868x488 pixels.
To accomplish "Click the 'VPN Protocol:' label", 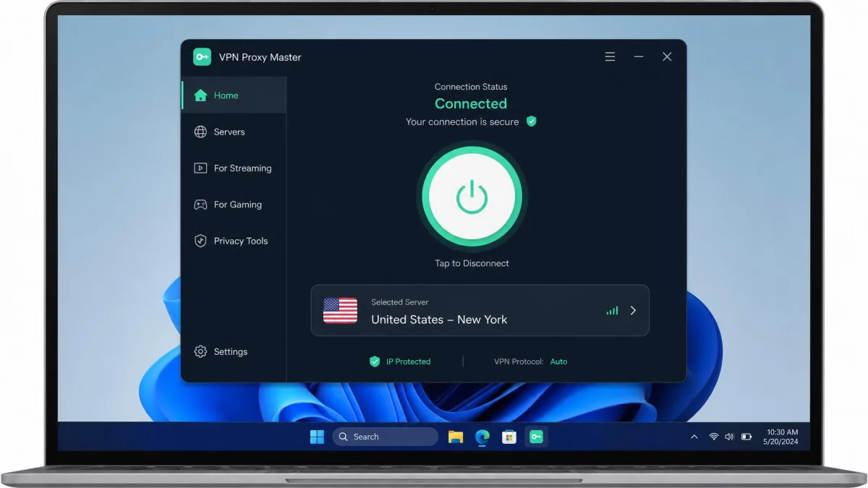I will coord(519,361).
